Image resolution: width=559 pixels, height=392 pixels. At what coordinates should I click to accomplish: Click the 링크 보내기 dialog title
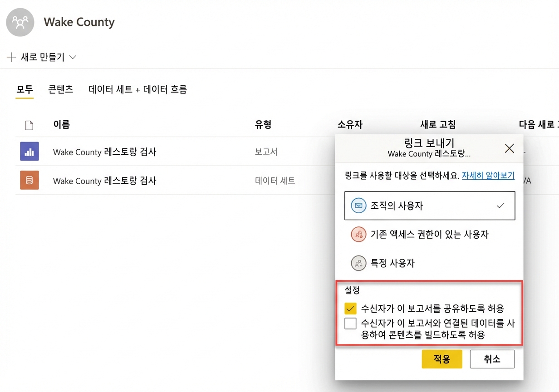click(x=429, y=143)
